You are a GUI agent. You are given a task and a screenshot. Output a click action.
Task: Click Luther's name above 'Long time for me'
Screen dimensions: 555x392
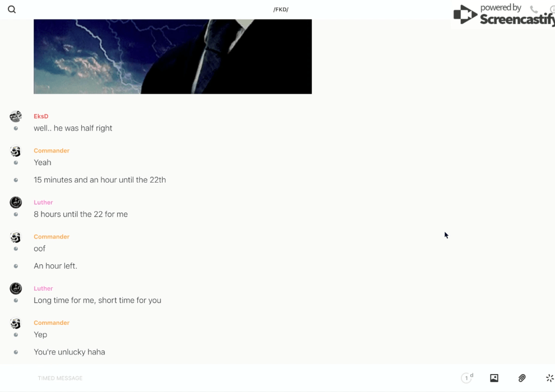coord(43,288)
